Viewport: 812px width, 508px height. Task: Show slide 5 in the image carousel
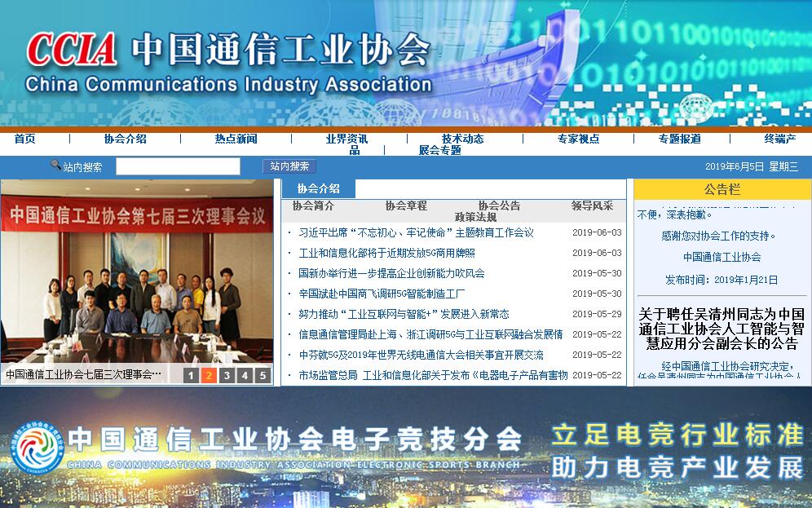coord(262,375)
